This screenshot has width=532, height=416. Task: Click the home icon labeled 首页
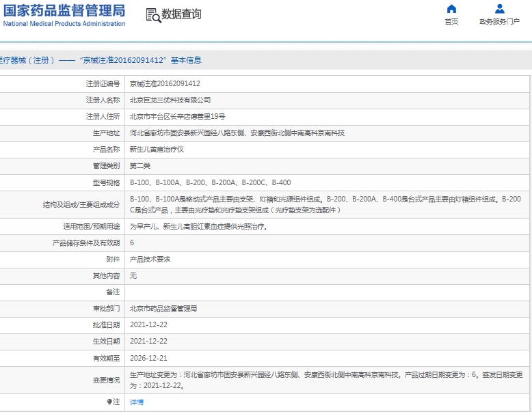(451, 8)
